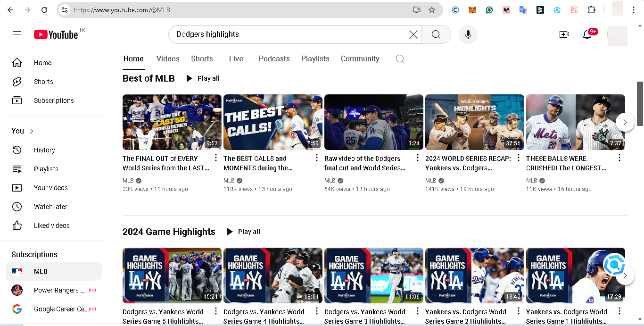The width and height of the screenshot is (644, 326).
Task: Select the channel Home tab
Action: (x=133, y=59)
